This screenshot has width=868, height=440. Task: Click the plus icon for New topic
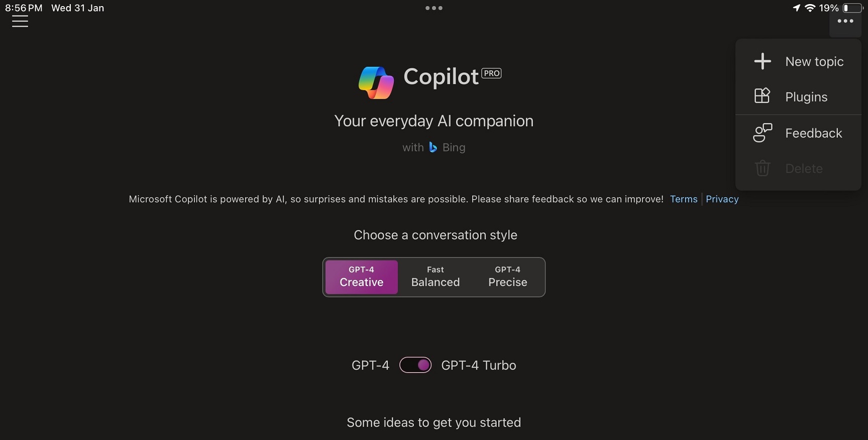click(x=763, y=61)
